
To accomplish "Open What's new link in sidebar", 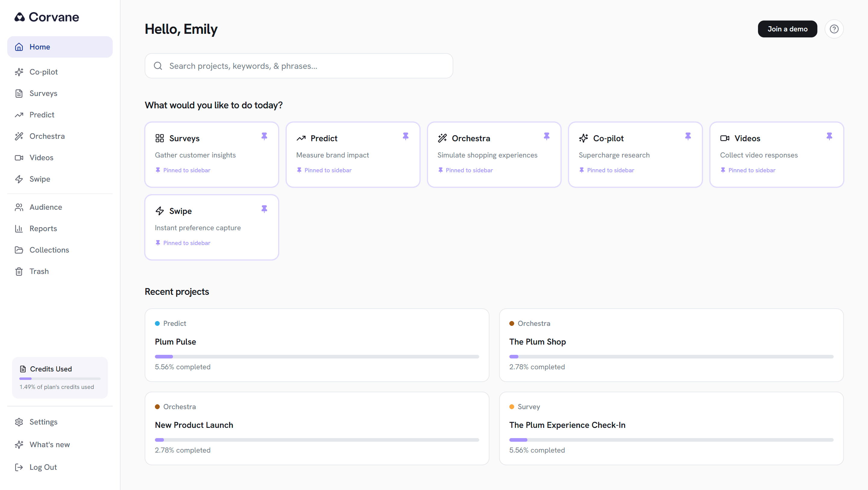I will pyautogui.click(x=49, y=444).
